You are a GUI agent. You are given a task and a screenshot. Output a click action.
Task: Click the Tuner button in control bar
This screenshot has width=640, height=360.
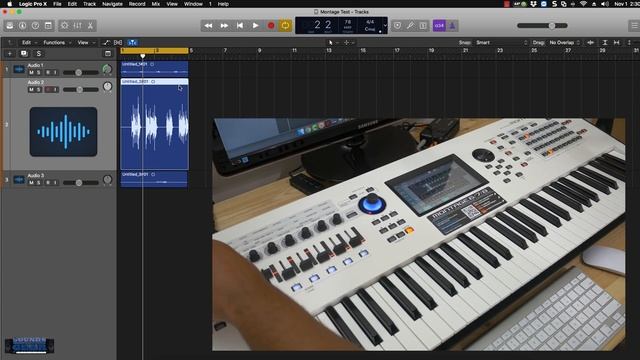tap(410, 26)
